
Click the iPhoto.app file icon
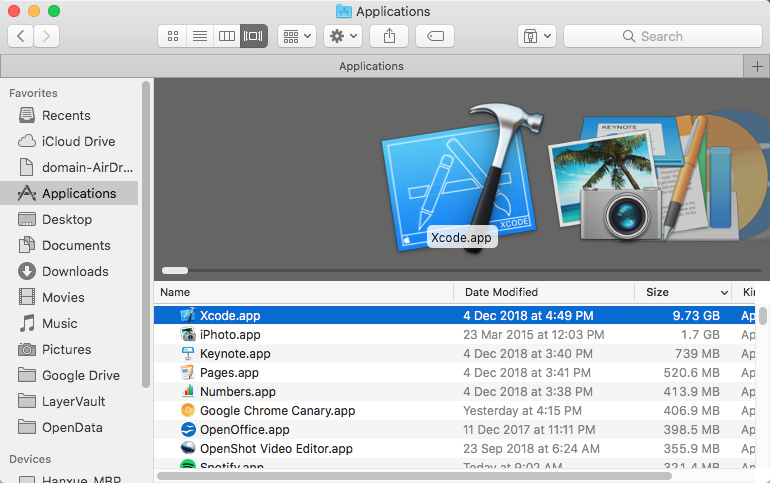click(188, 334)
